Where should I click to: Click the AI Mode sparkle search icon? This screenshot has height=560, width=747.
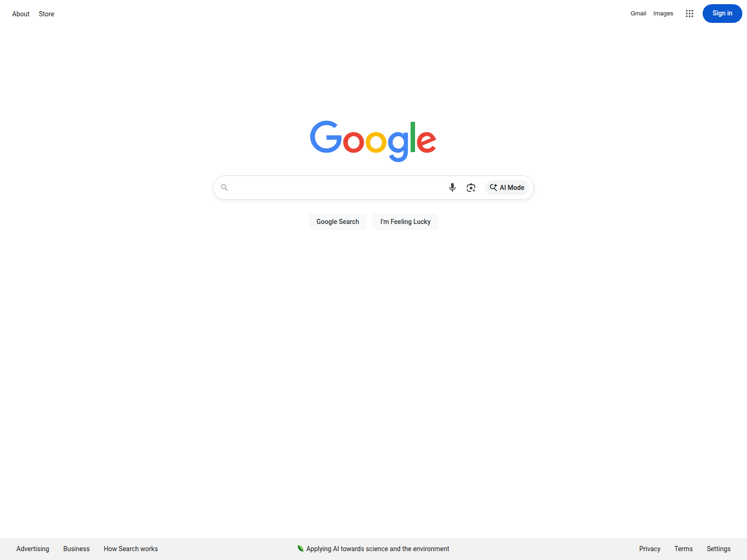coord(493,187)
